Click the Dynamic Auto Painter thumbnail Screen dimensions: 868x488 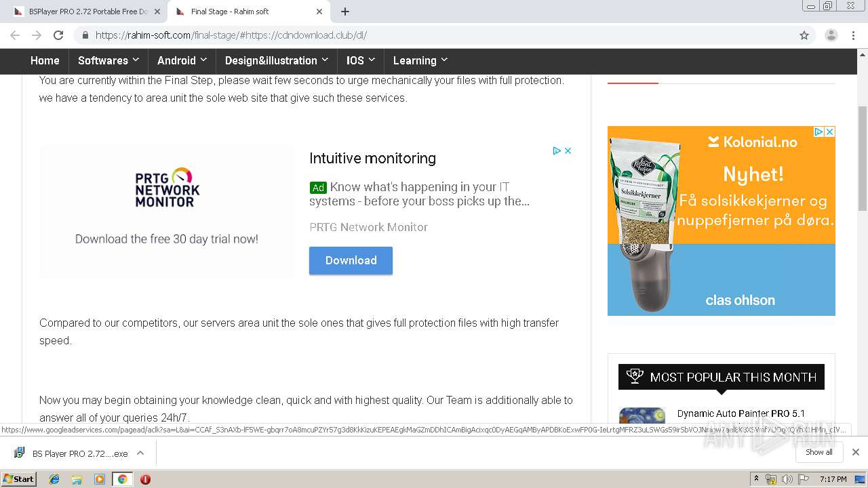click(642, 415)
